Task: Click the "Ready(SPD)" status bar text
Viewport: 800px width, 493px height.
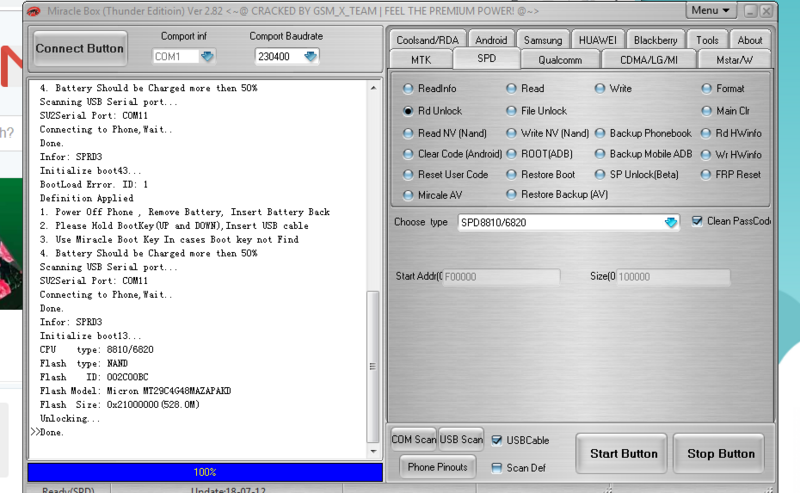Action: 68,490
